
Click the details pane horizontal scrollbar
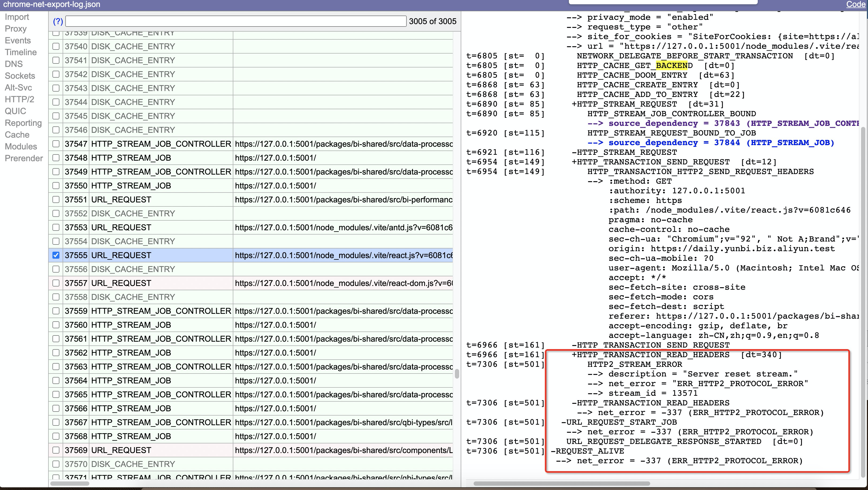point(562,483)
